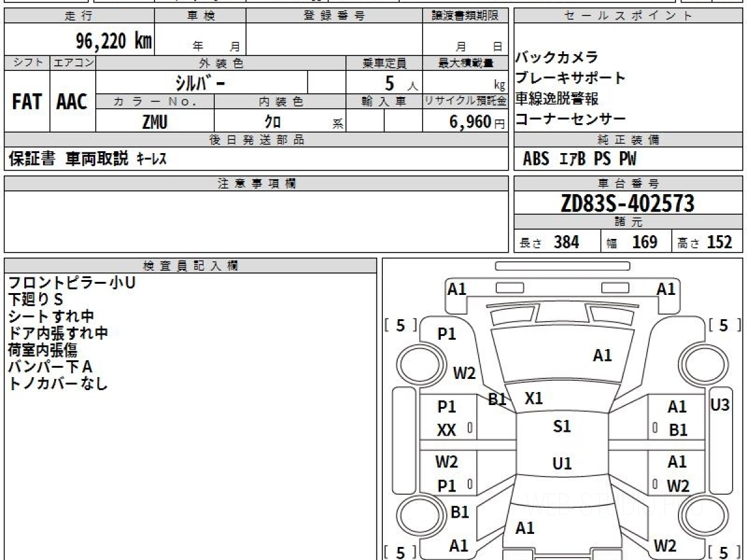Click the U1 mark on the roof
This screenshot has width=747, height=560.
point(561,464)
